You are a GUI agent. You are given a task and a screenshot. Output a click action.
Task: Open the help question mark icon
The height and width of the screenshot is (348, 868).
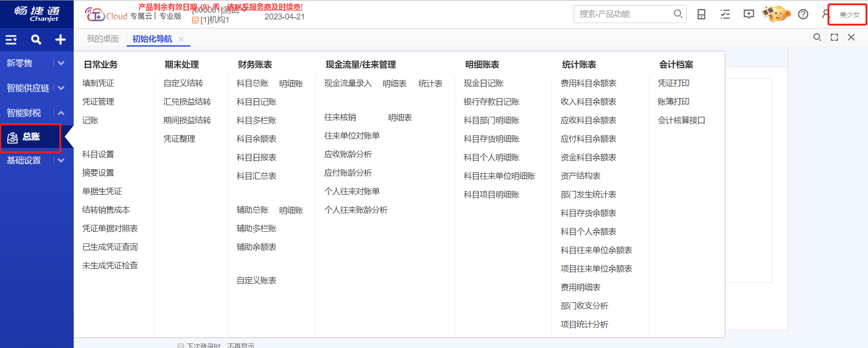(803, 14)
